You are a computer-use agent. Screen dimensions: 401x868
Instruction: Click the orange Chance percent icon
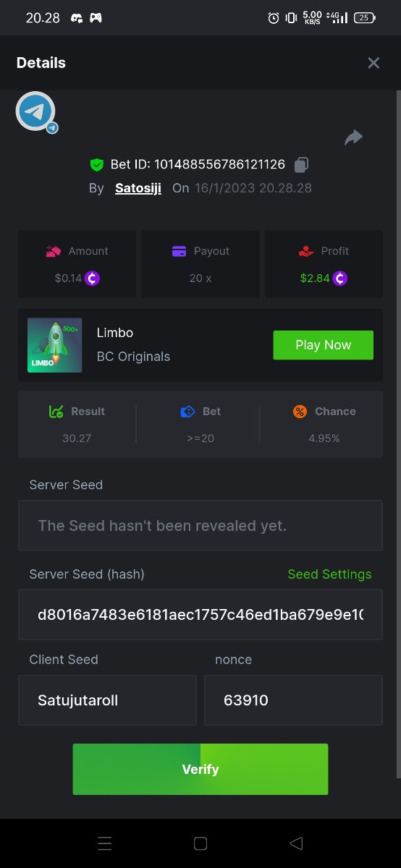pyautogui.click(x=300, y=411)
